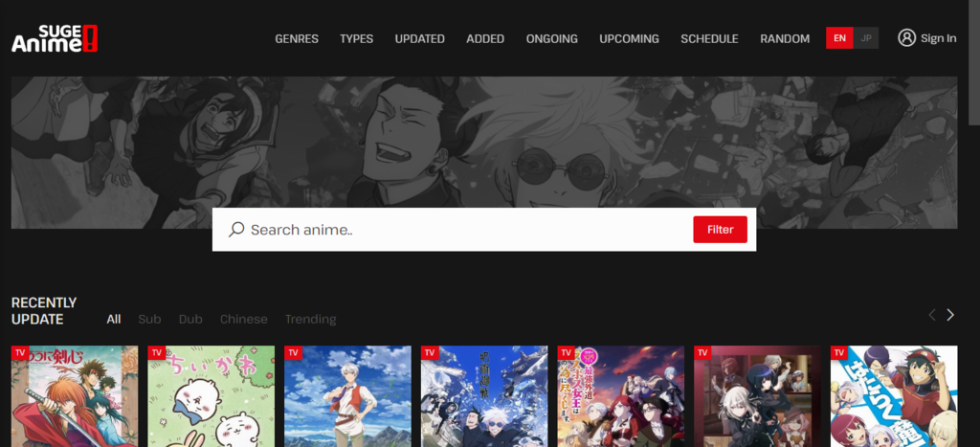
Task: Click the RECENTLY UPDATE heading
Action: click(44, 311)
